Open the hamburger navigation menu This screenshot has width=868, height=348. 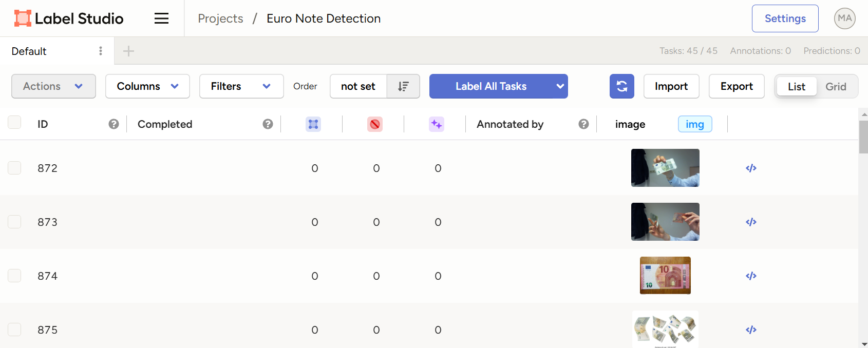(161, 18)
